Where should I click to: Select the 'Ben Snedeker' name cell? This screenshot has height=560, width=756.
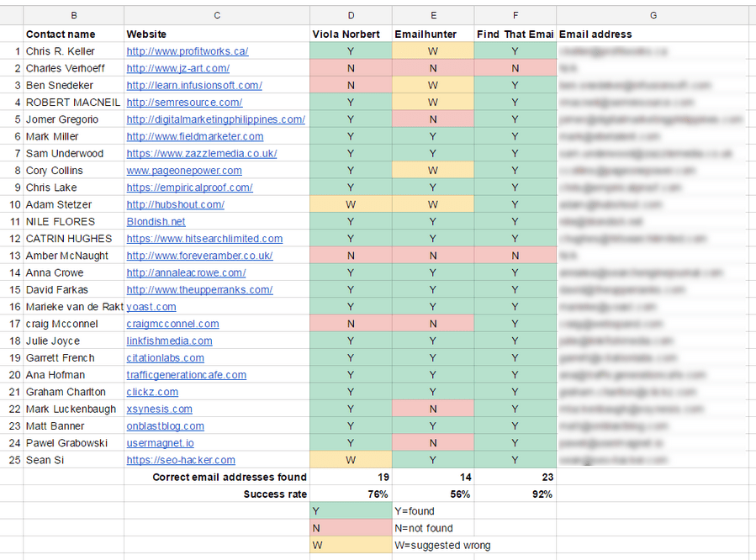click(x=73, y=85)
